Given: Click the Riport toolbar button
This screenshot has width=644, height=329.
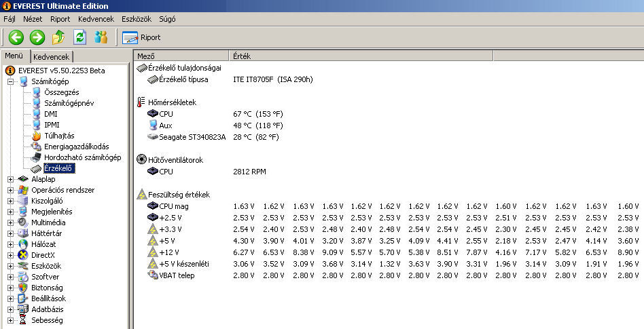Looking at the screenshot, I should pyautogui.click(x=142, y=37).
